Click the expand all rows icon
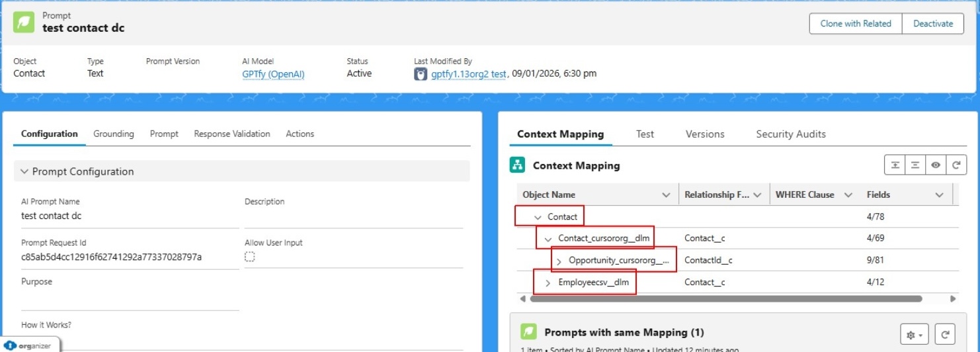Viewport: 980px width, 352px height. pos(895,165)
